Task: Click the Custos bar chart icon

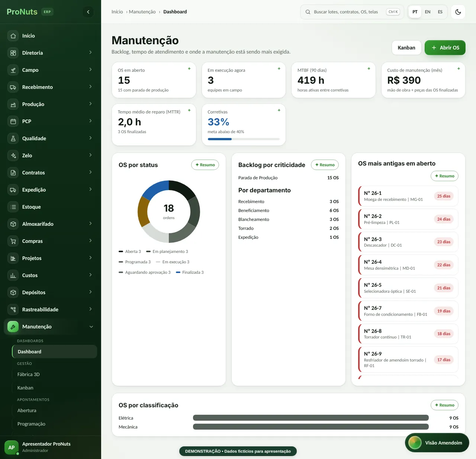Action: (x=13, y=275)
